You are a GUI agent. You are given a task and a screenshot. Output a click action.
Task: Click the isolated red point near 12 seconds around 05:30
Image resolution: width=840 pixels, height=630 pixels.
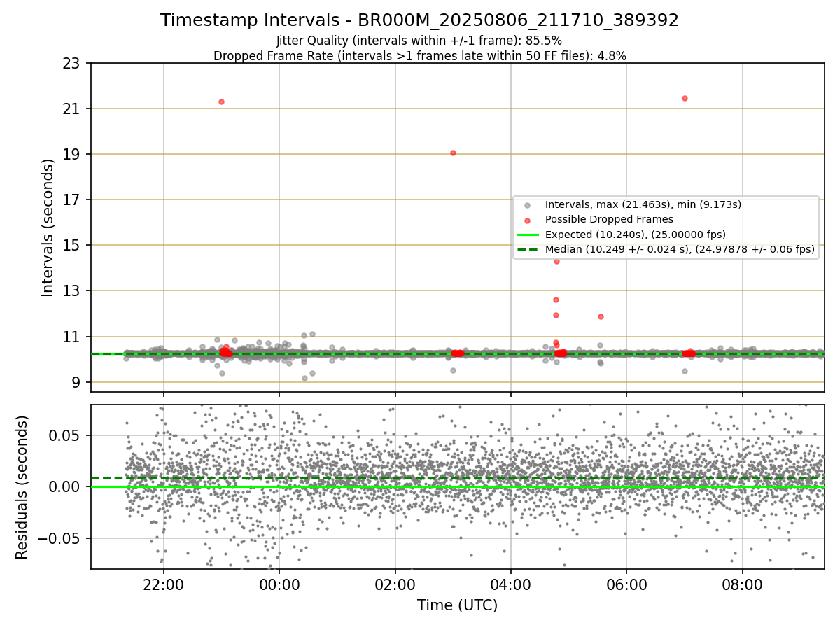pos(601,316)
